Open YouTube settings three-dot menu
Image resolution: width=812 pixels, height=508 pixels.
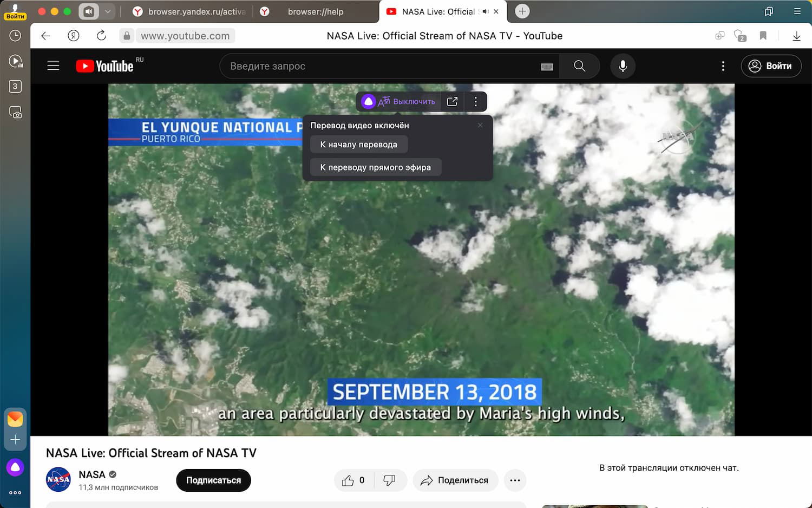(723, 66)
